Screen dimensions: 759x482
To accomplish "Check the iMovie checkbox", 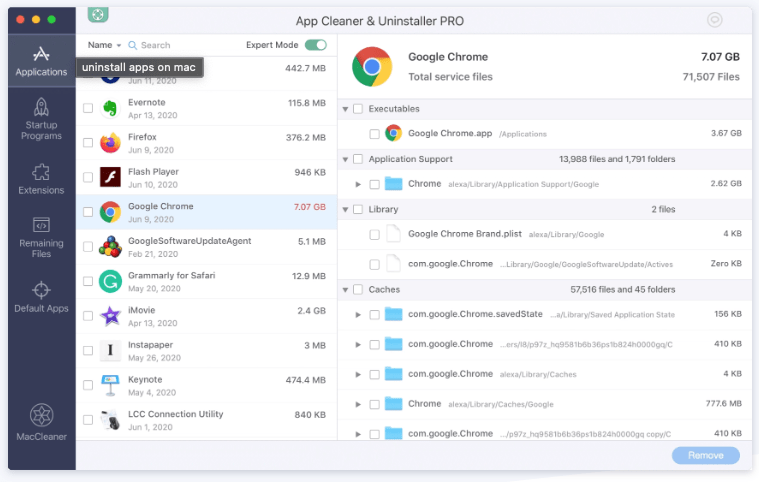I will pos(88,316).
